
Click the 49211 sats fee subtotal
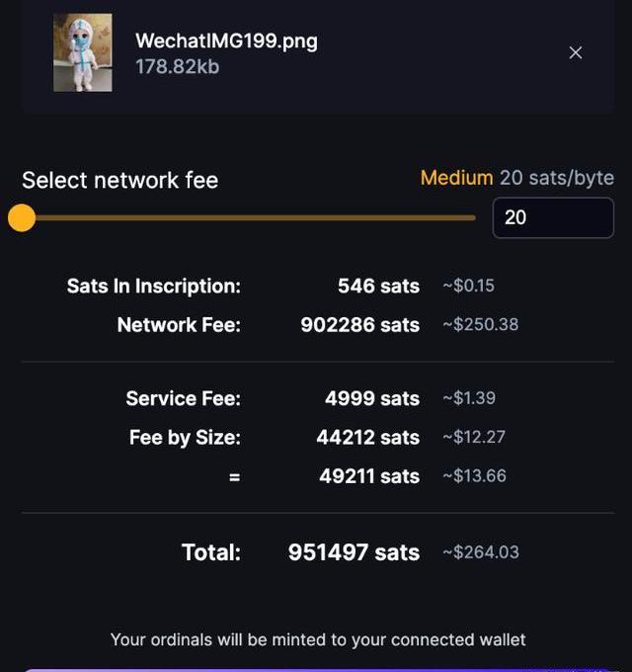tap(368, 476)
